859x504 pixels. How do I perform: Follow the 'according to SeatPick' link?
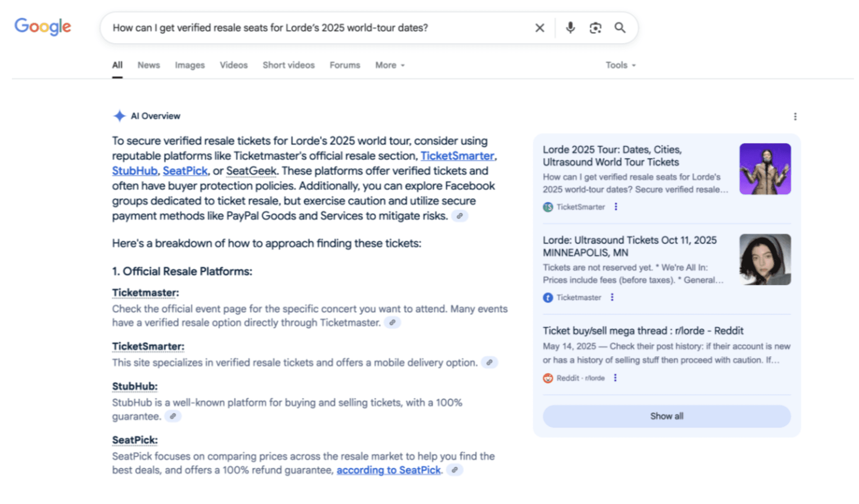click(x=388, y=470)
